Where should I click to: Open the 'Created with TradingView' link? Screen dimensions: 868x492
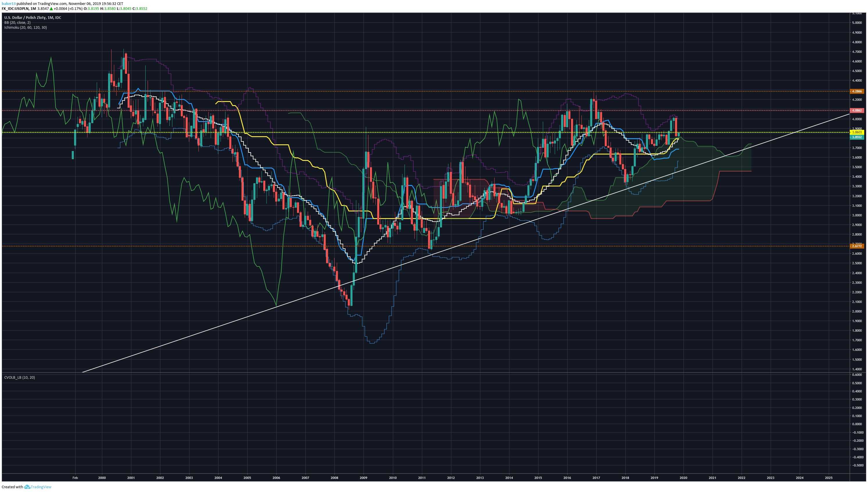click(26, 487)
